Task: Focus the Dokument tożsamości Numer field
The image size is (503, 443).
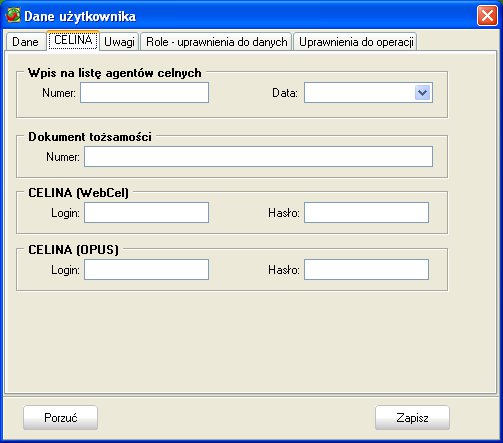Action: pyautogui.click(x=258, y=156)
